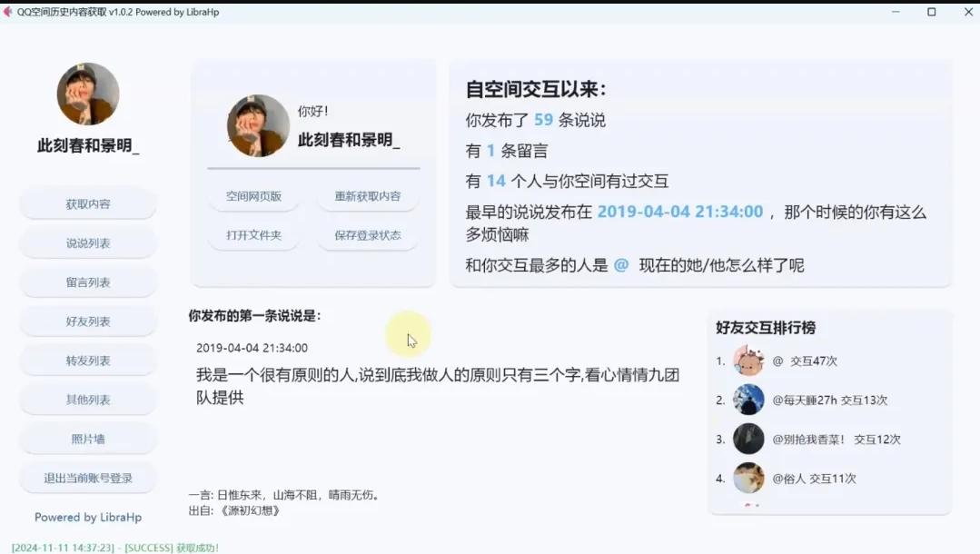Click the first 说说 text '我是一个很有原则的人'

pyautogui.click(x=275, y=374)
